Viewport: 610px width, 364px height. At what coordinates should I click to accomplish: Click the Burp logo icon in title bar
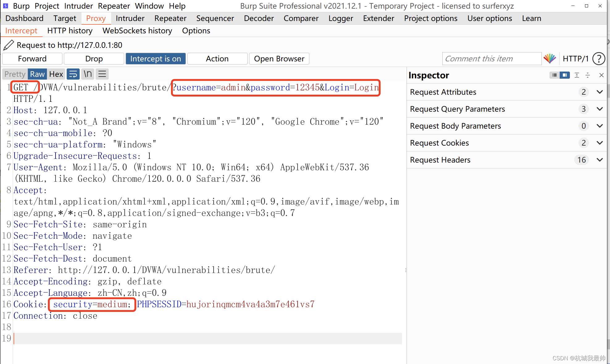[6, 6]
